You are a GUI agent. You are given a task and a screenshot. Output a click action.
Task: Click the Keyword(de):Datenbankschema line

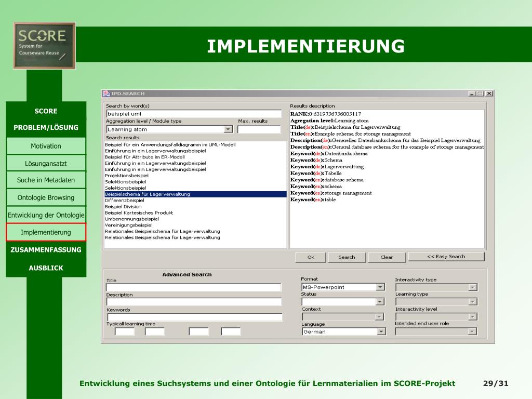[329, 154]
